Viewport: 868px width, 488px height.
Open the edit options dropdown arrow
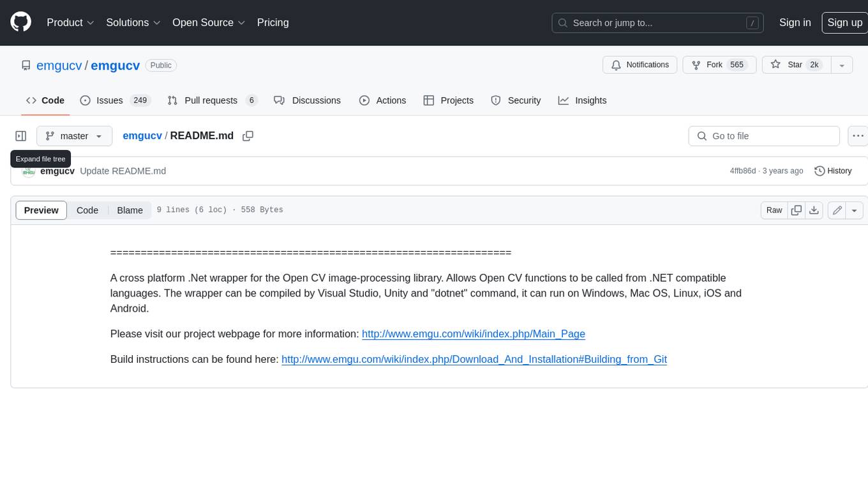855,210
